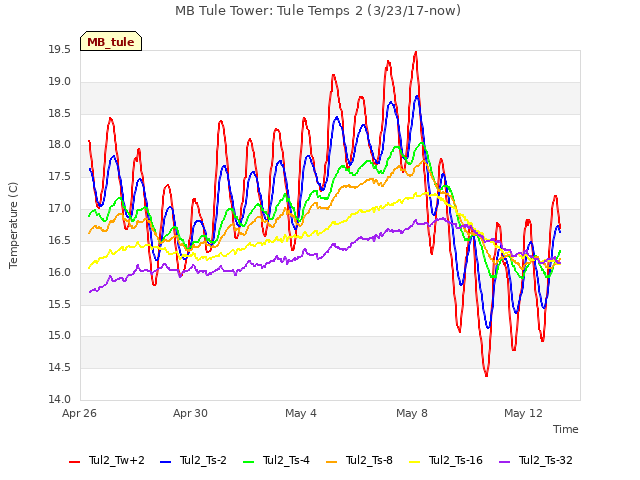Click the 14.0 y-axis tick label

pos(60,400)
